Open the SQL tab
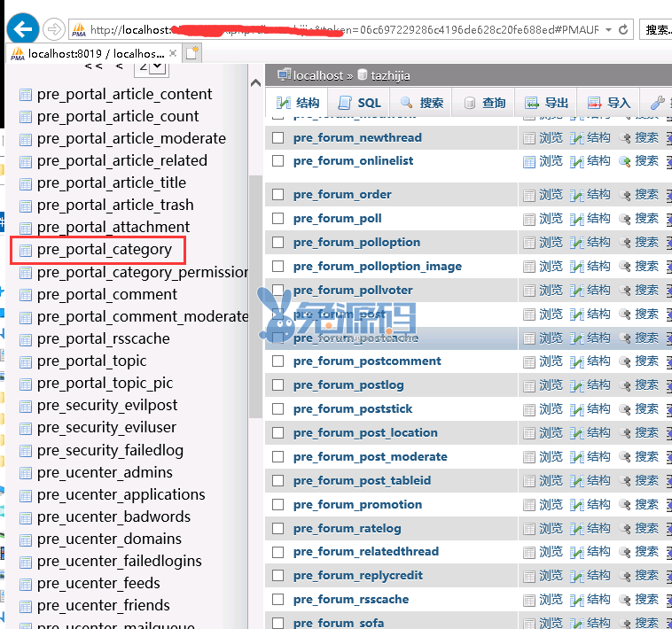This screenshot has height=629, width=672. click(x=359, y=103)
